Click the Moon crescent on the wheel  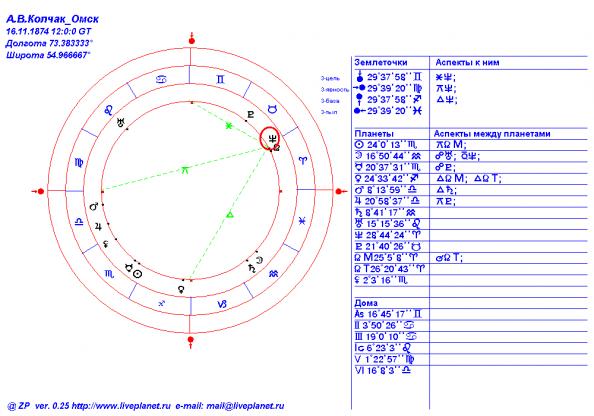click(x=259, y=260)
